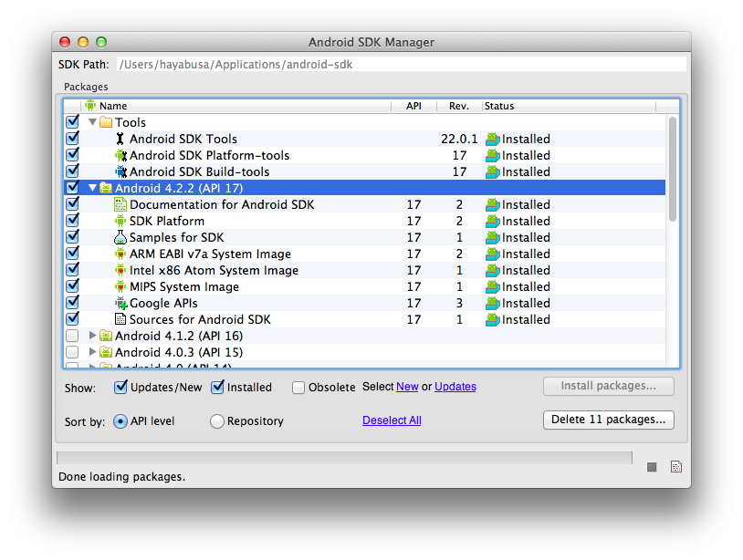
Task: Click the MIPS System Image icon
Action: [x=120, y=286]
